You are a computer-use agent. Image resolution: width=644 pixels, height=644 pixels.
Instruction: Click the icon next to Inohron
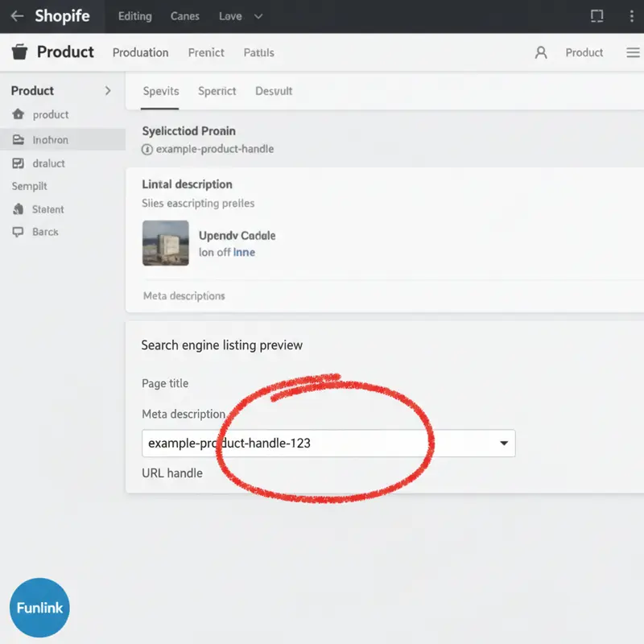[x=18, y=140]
